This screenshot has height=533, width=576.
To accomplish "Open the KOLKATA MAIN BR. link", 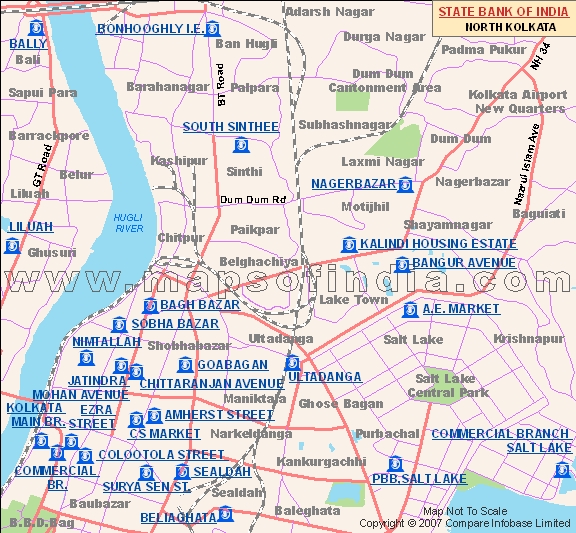I will (36, 415).
